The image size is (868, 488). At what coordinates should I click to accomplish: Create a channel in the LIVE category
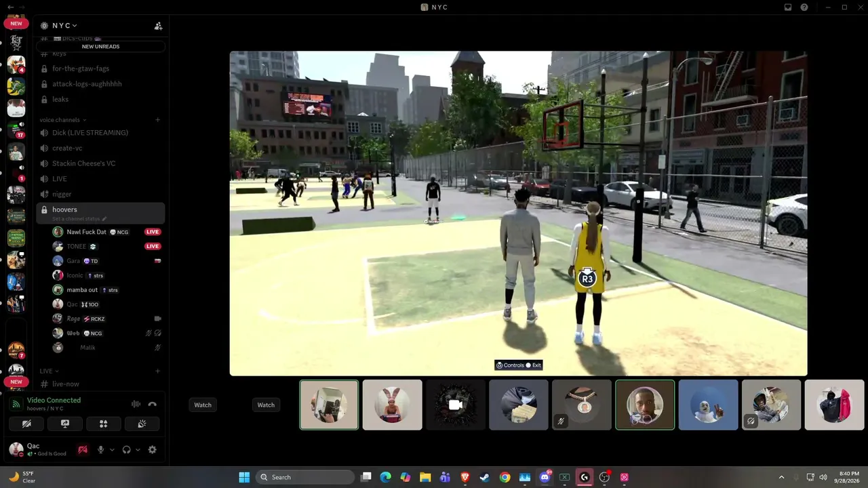157,371
